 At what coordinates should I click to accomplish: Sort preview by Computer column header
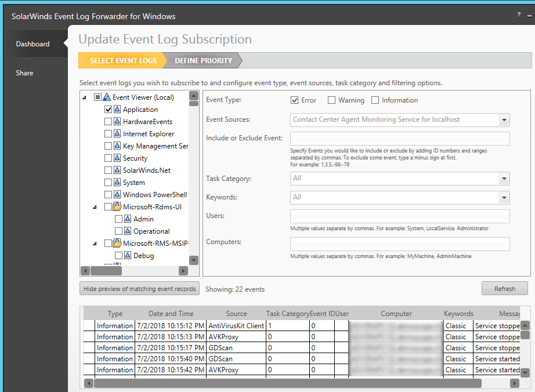pyautogui.click(x=396, y=314)
